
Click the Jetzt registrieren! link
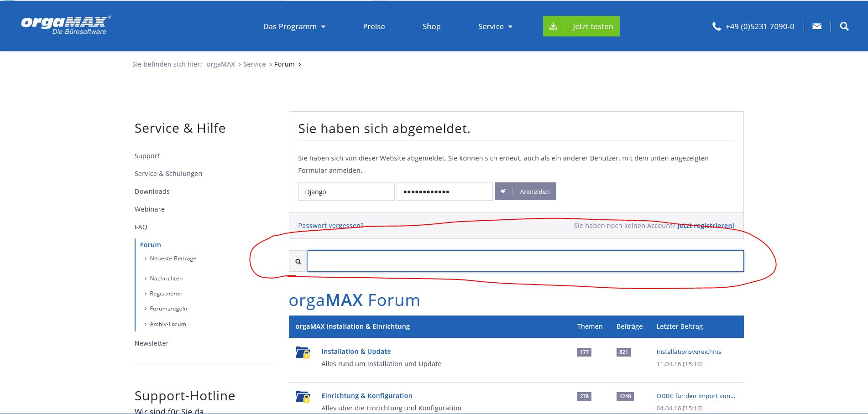coord(706,226)
